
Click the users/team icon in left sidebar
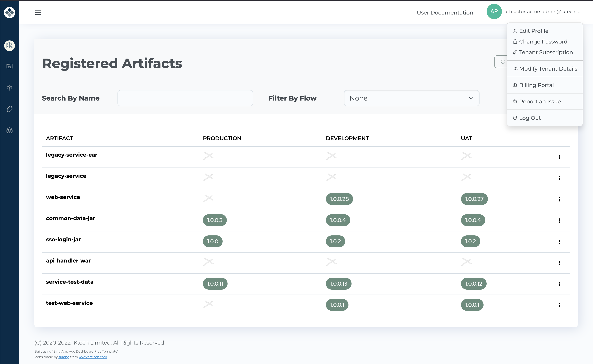9,130
